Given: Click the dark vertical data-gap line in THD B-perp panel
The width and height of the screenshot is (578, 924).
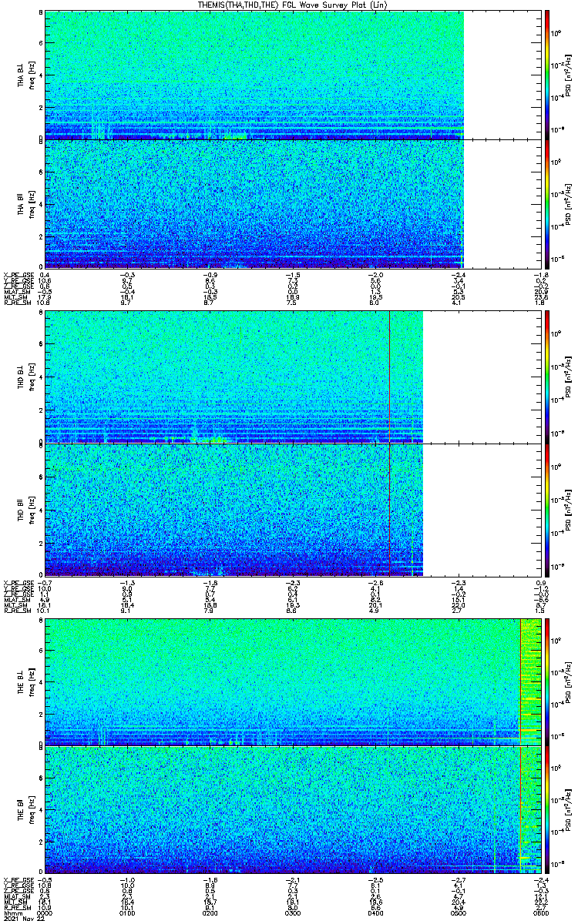Looking at the screenshot, I should coord(390,376).
